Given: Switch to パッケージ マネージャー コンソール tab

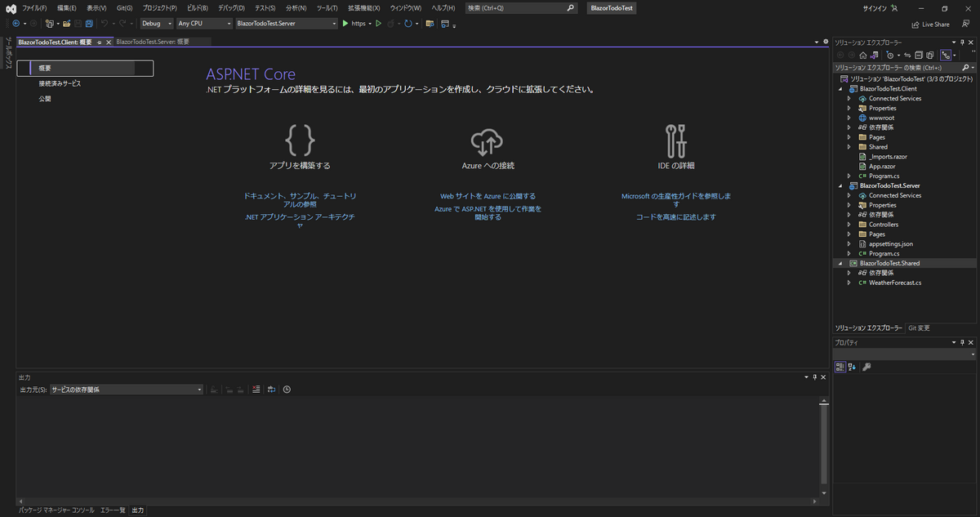Looking at the screenshot, I should [x=56, y=510].
